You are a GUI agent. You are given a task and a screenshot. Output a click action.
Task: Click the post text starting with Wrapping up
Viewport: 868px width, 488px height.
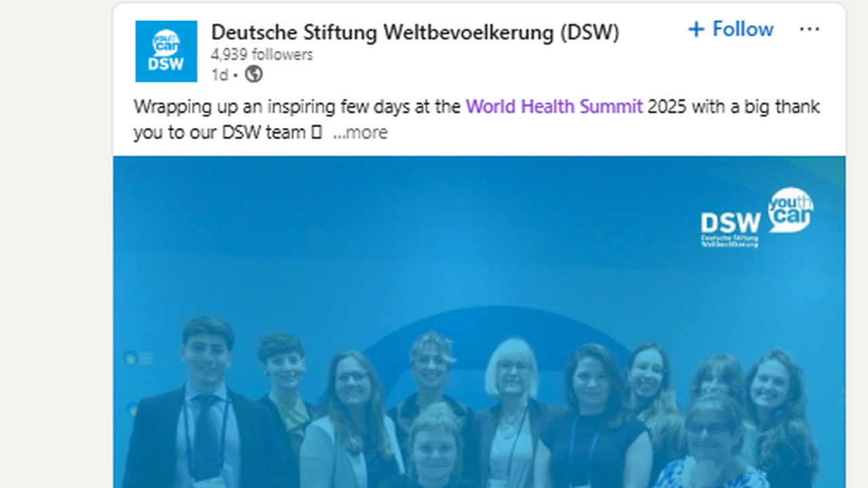[x=477, y=119]
